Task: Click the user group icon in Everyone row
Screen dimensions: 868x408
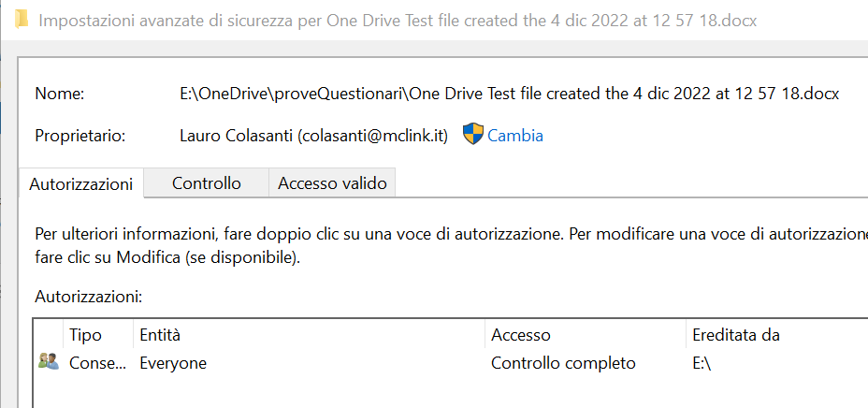Action: tap(49, 362)
